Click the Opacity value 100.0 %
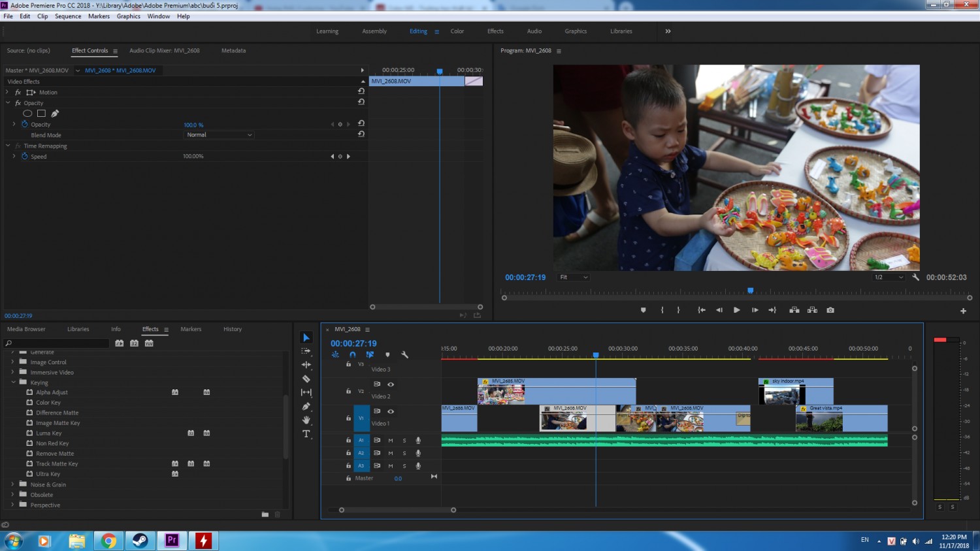 point(193,125)
